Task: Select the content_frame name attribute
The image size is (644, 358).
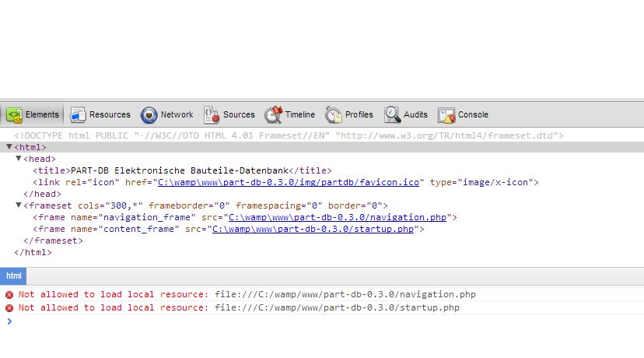Action: pyautogui.click(x=125, y=229)
